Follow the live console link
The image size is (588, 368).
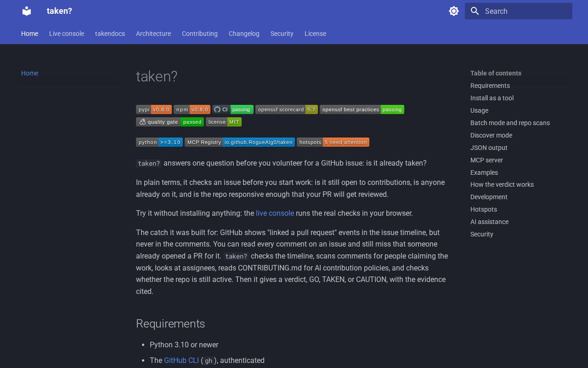click(x=275, y=213)
